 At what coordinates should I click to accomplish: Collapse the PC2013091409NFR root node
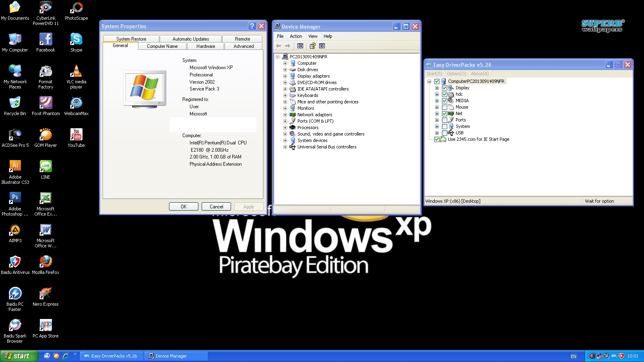click(x=277, y=57)
